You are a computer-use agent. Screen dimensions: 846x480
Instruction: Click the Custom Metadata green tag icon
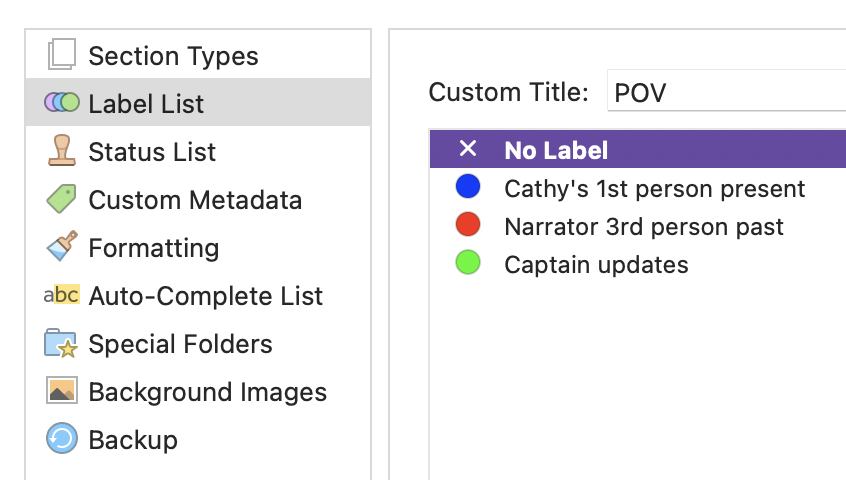pos(62,198)
